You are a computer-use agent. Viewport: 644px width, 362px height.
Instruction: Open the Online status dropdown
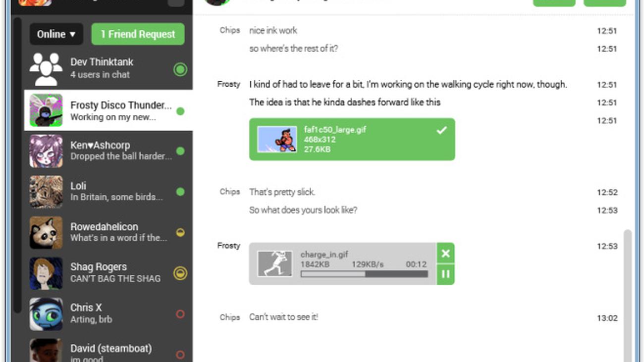tap(56, 34)
